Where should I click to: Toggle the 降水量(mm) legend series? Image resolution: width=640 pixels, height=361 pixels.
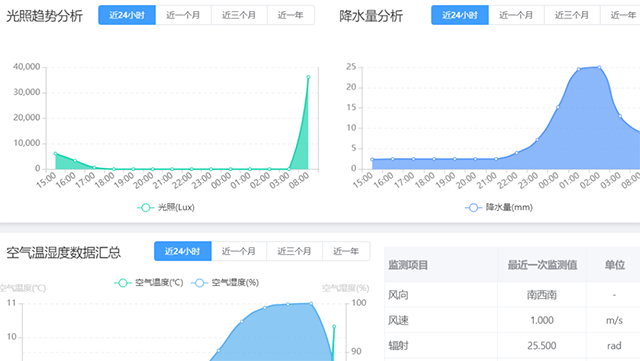(x=499, y=207)
